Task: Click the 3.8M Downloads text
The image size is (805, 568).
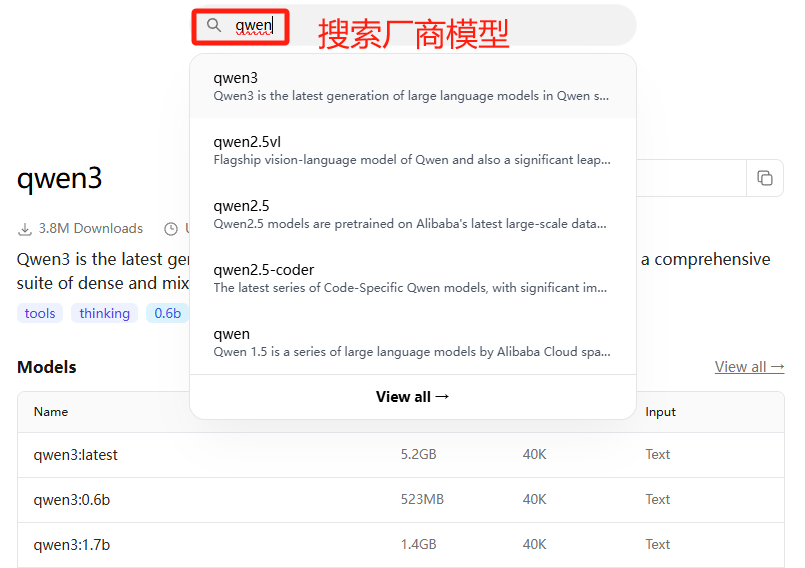Action: pyautogui.click(x=91, y=229)
